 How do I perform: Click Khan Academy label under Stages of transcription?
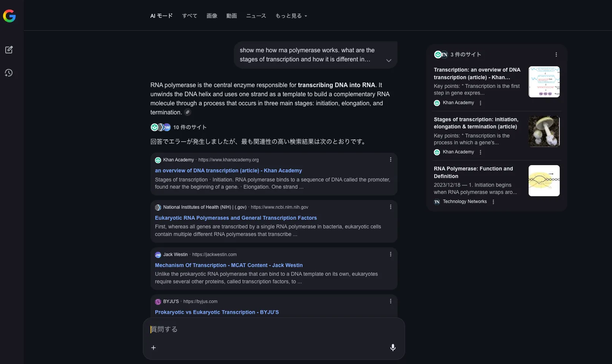point(459,152)
